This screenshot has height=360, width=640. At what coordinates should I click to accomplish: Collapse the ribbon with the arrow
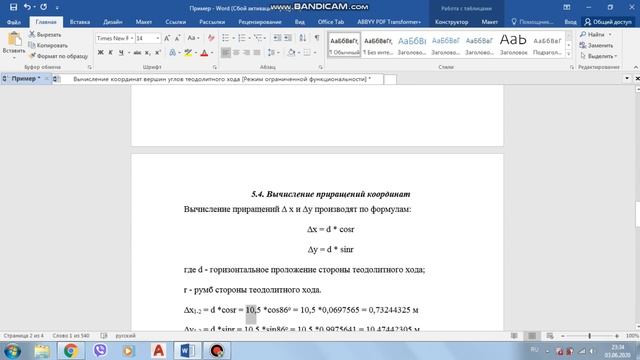pyautogui.click(x=635, y=67)
